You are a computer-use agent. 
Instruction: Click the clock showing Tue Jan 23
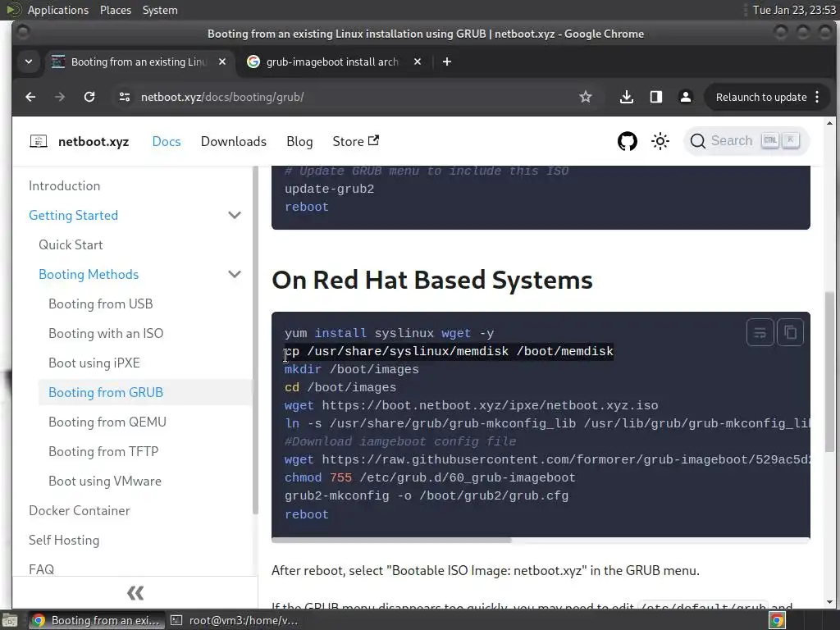(x=794, y=10)
